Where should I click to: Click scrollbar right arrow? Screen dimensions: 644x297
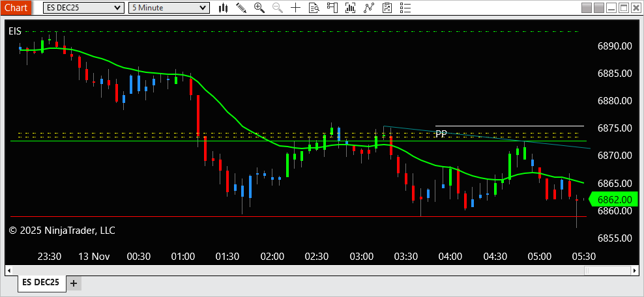pos(635,270)
